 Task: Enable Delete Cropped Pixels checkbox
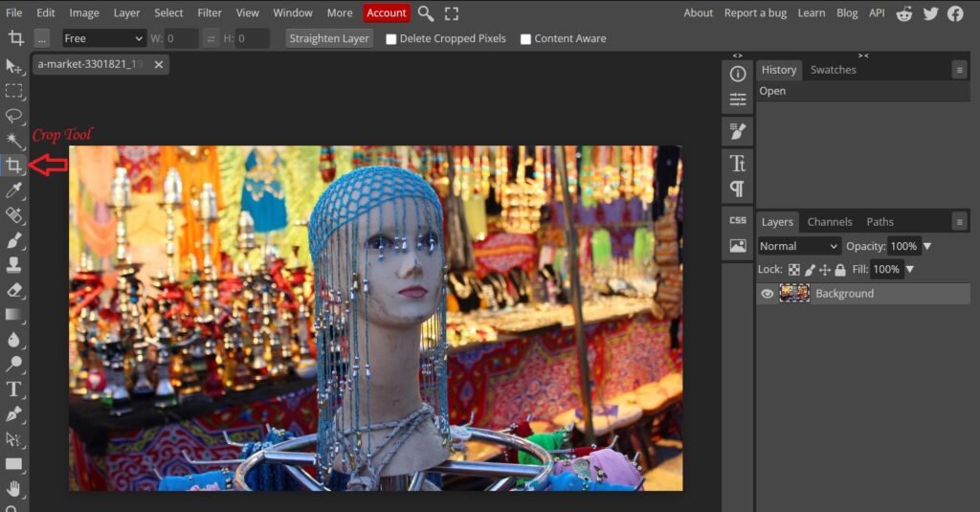click(x=391, y=39)
